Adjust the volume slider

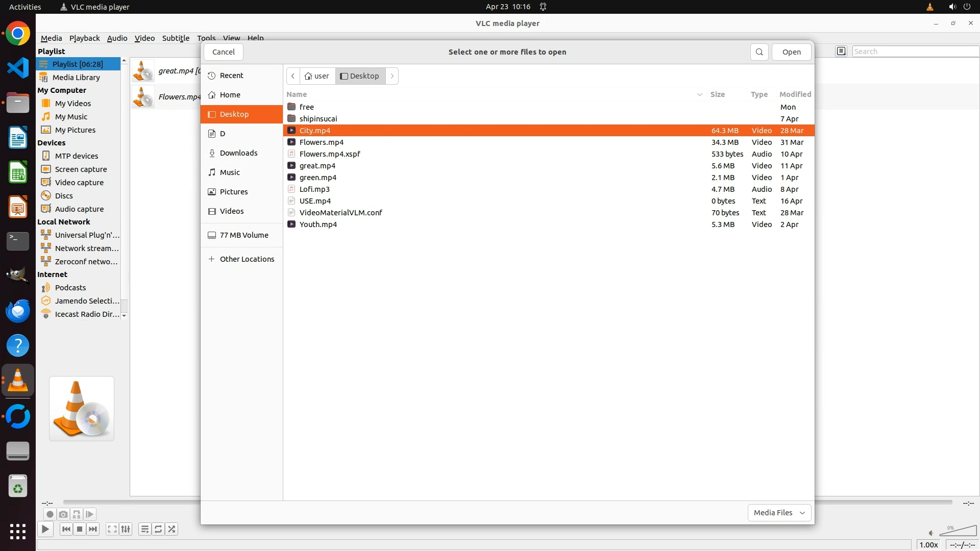(x=958, y=532)
